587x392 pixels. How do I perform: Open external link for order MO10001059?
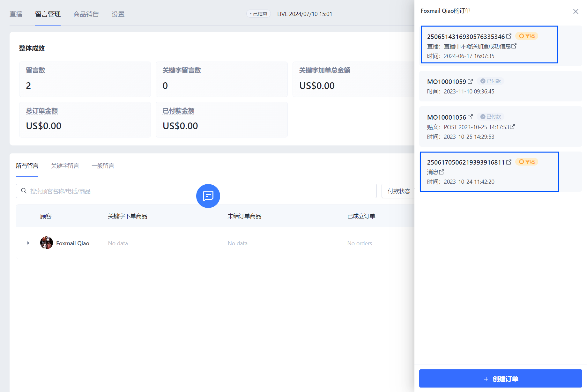tap(470, 82)
